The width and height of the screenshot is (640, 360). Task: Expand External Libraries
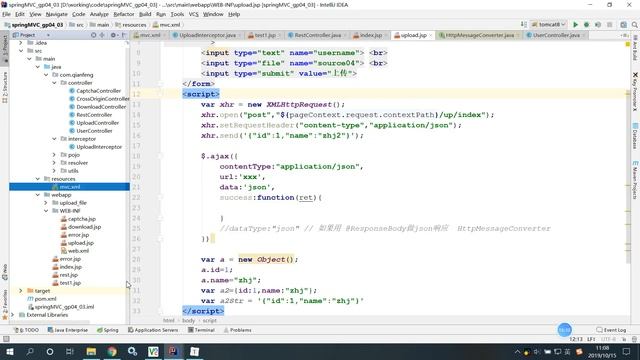[x=13, y=315]
